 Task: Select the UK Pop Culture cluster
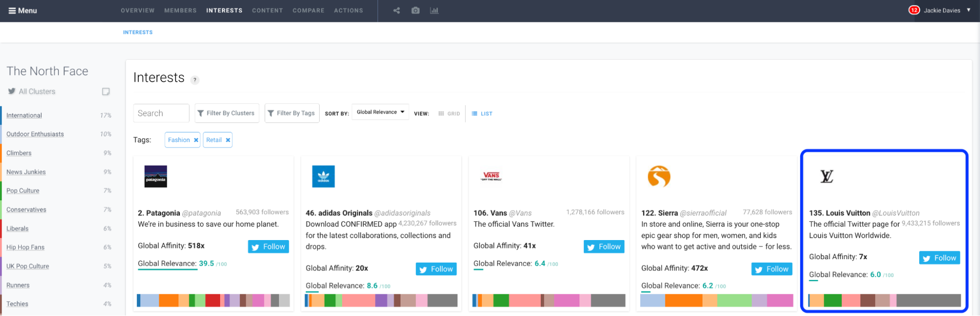click(27, 267)
